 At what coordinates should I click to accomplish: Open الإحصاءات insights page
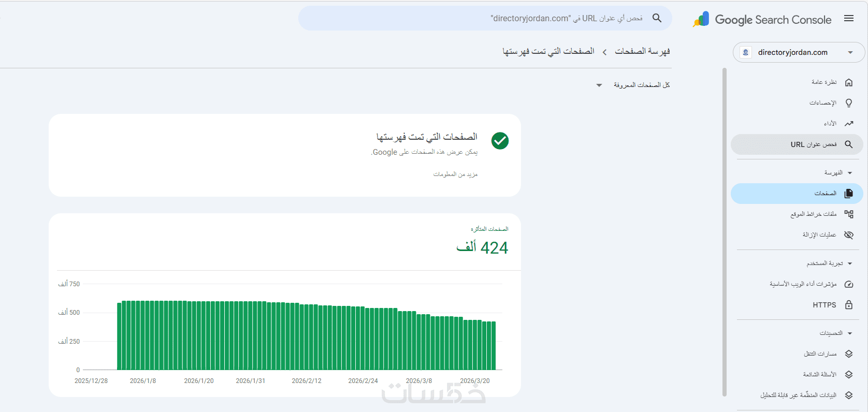tap(797, 103)
